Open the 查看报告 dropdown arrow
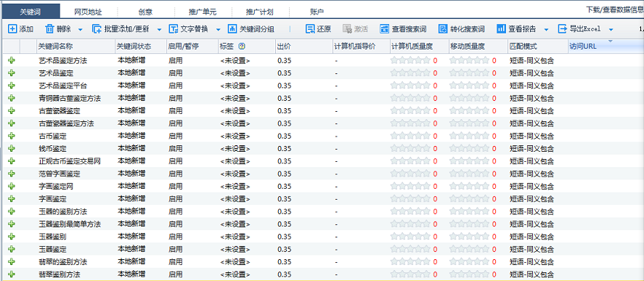Viewport: 644px width, 281px height. tap(546, 30)
